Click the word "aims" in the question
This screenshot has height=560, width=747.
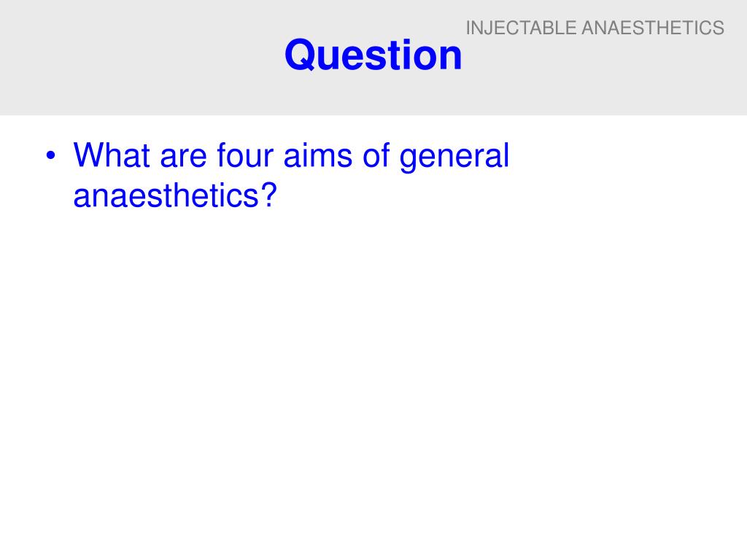click(x=318, y=155)
